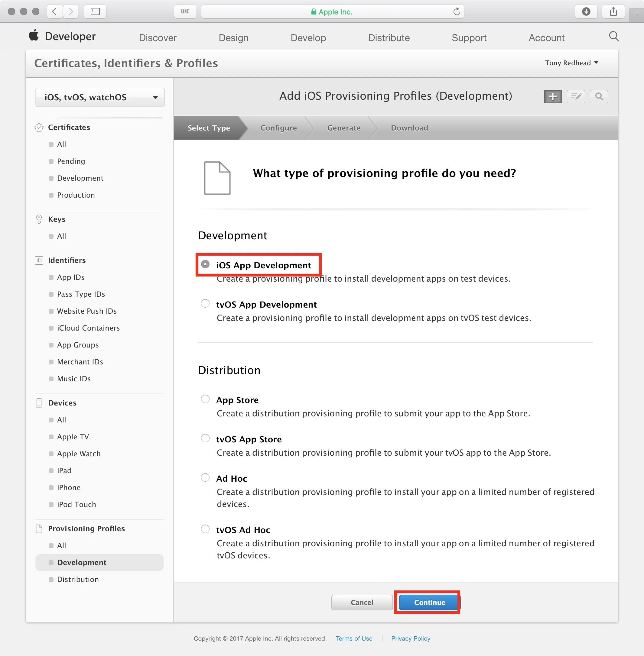Viewport: 644px width, 656px height.
Task: Click the Devices phone icon
Action: [x=39, y=403]
